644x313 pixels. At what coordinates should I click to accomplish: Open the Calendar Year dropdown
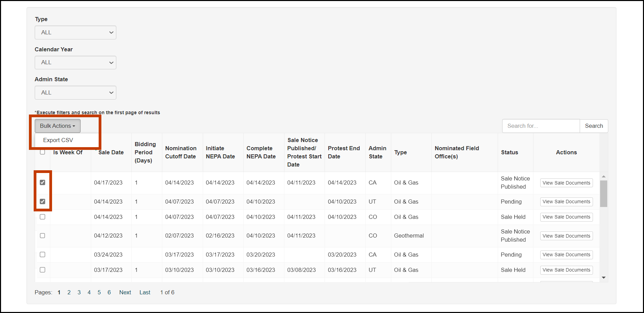click(x=75, y=63)
